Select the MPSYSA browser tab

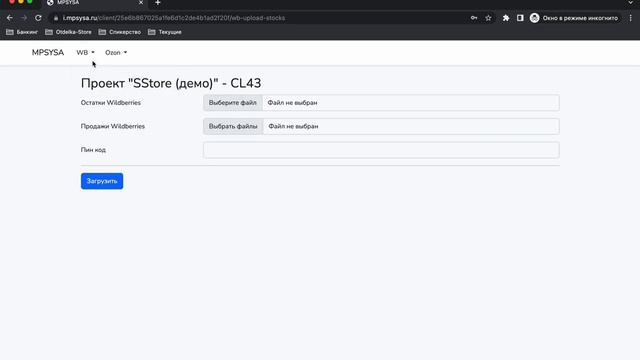pos(94,3)
